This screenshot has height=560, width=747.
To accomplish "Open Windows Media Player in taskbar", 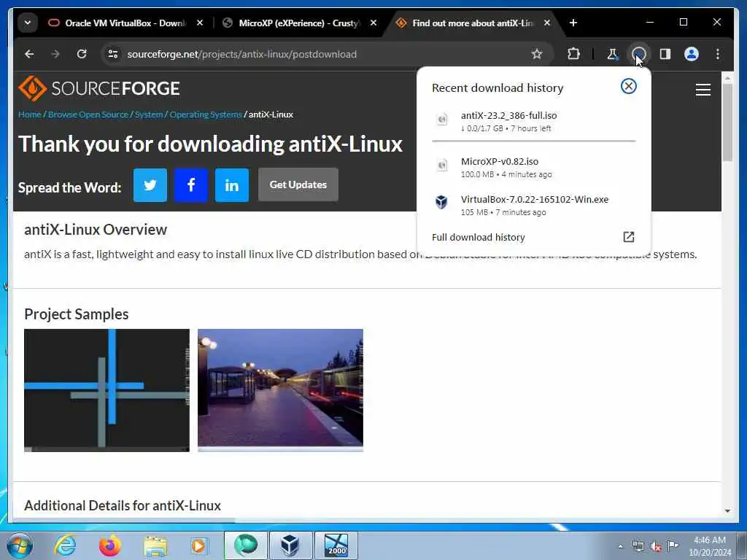I will tap(199, 545).
